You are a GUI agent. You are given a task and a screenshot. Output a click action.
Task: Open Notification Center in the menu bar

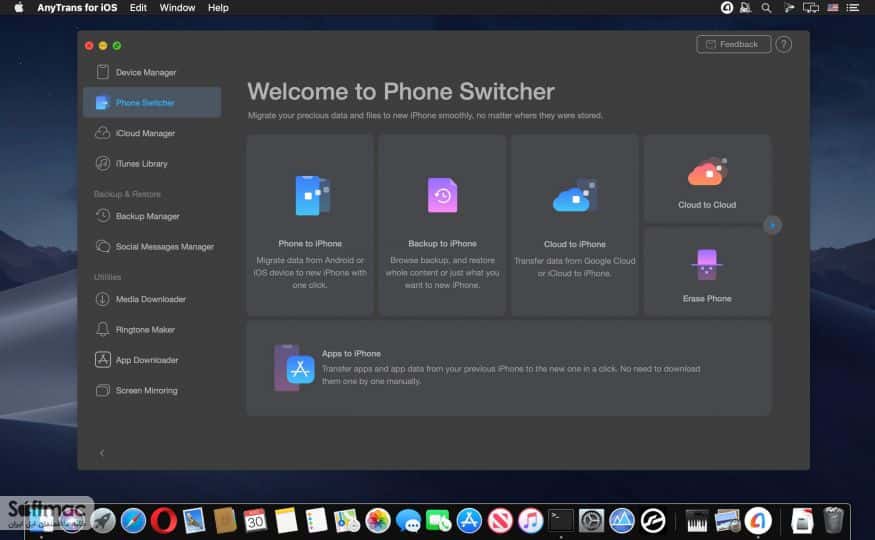point(853,8)
